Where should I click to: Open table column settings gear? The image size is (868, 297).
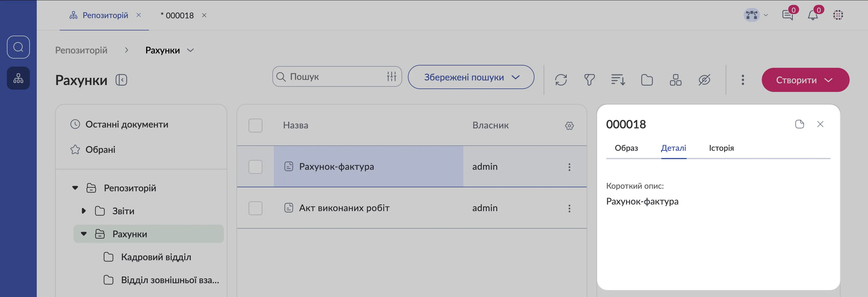coord(569,126)
